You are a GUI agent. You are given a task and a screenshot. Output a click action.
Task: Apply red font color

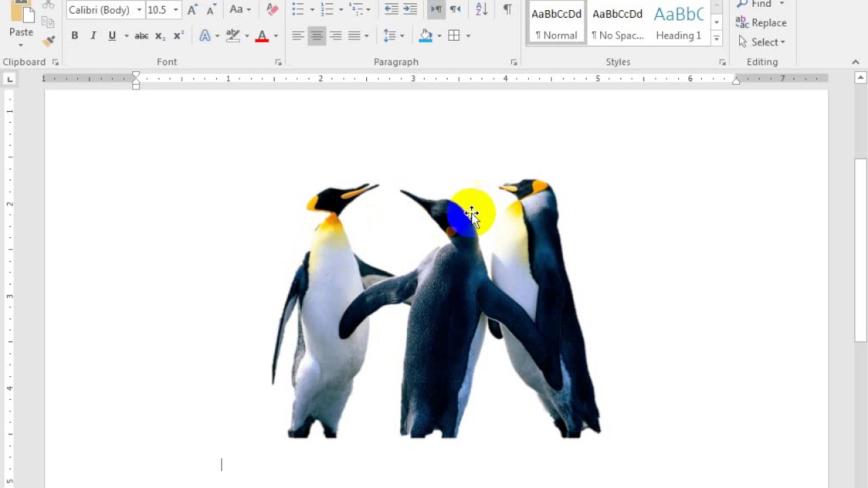pyautogui.click(x=262, y=36)
